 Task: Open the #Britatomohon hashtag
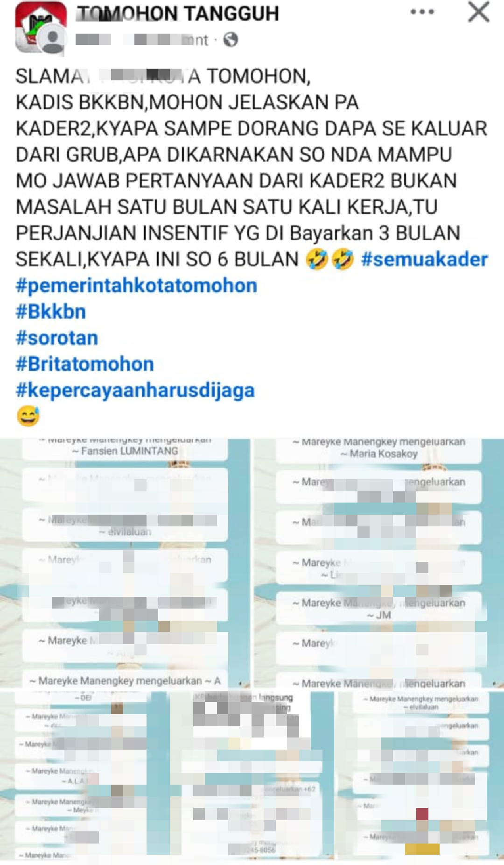(x=85, y=364)
